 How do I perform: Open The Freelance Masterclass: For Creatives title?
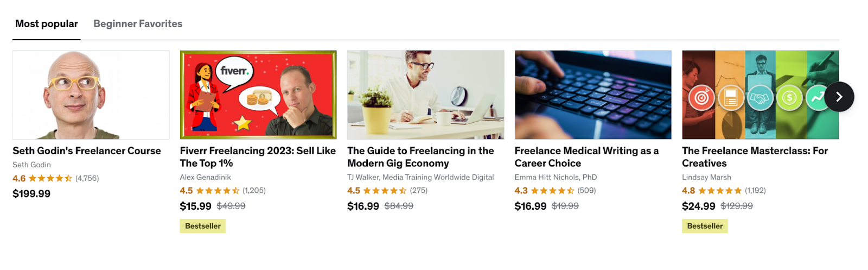755,157
